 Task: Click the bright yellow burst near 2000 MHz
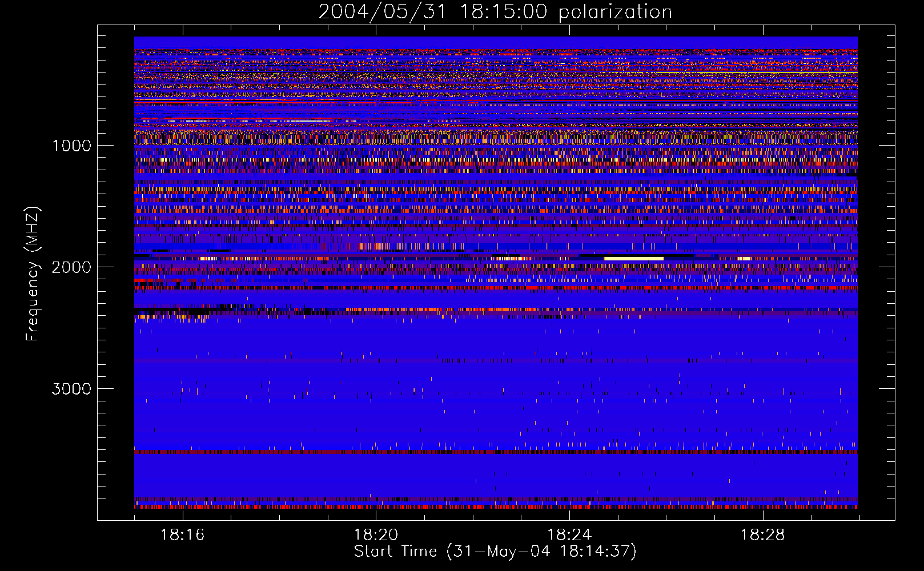634,259
